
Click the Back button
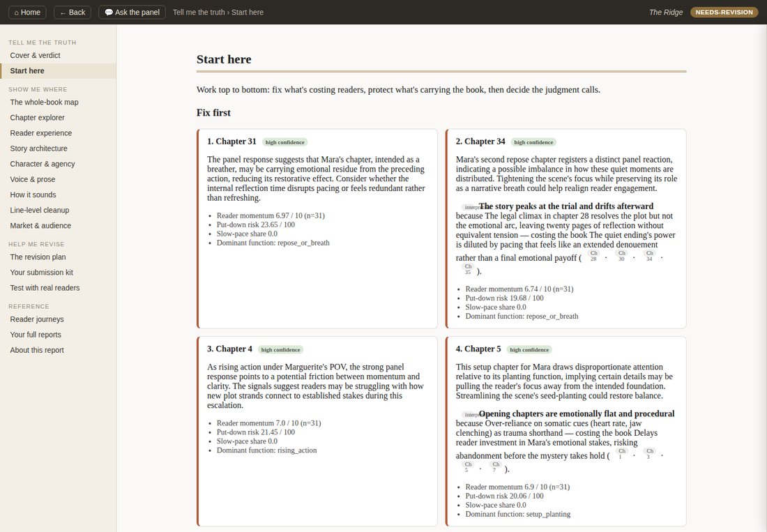coord(73,13)
